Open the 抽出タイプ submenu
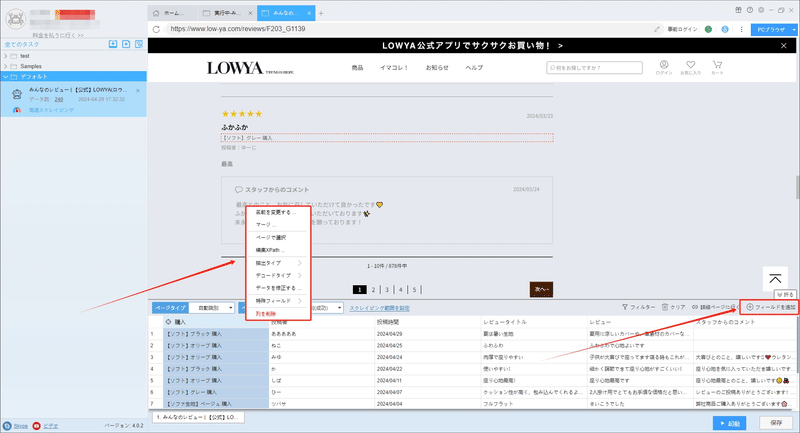 tap(278, 263)
